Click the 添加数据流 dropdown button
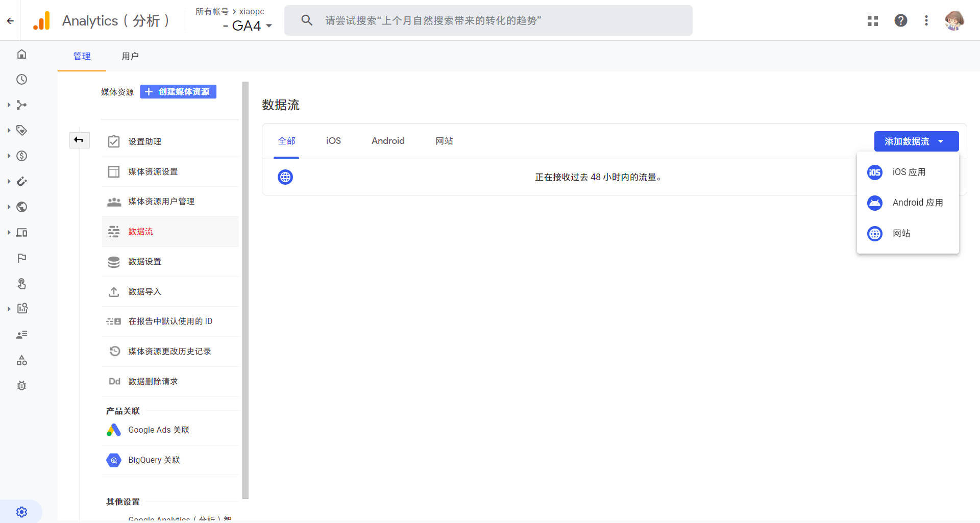This screenshot has width=980, height=523. tap(916, 141)
